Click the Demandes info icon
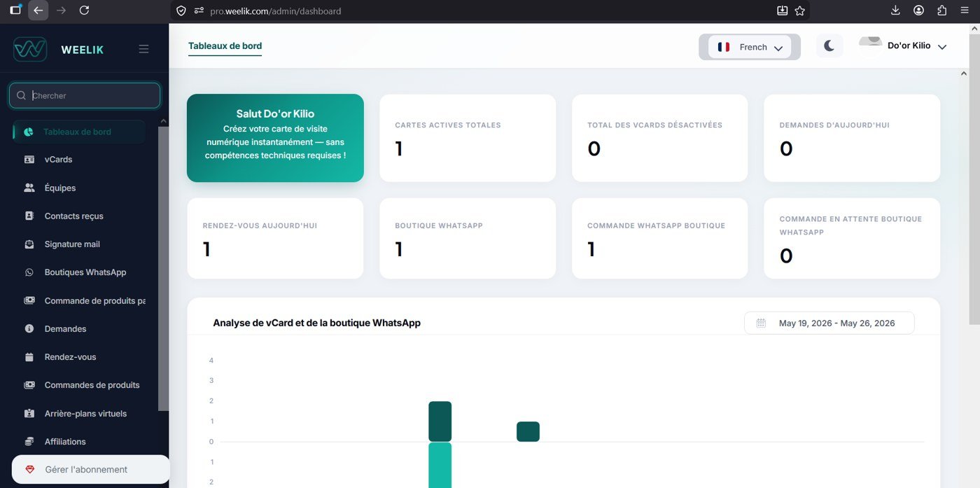Viewport: 980px width, 488px height. pyautogui.click(x=29, y=328)
